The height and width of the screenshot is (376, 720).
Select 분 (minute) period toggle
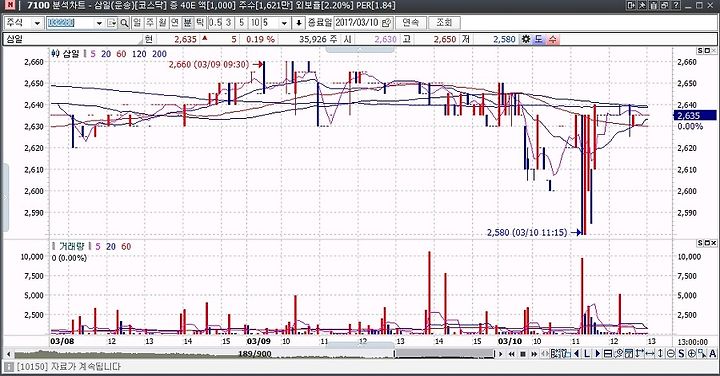point(187,22)
